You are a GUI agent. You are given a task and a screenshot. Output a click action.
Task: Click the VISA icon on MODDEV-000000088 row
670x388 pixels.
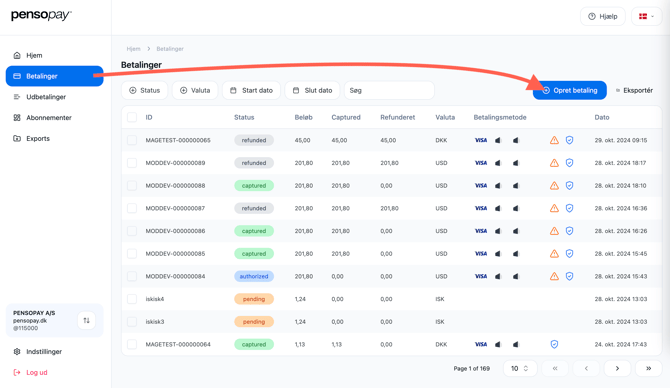481,185
